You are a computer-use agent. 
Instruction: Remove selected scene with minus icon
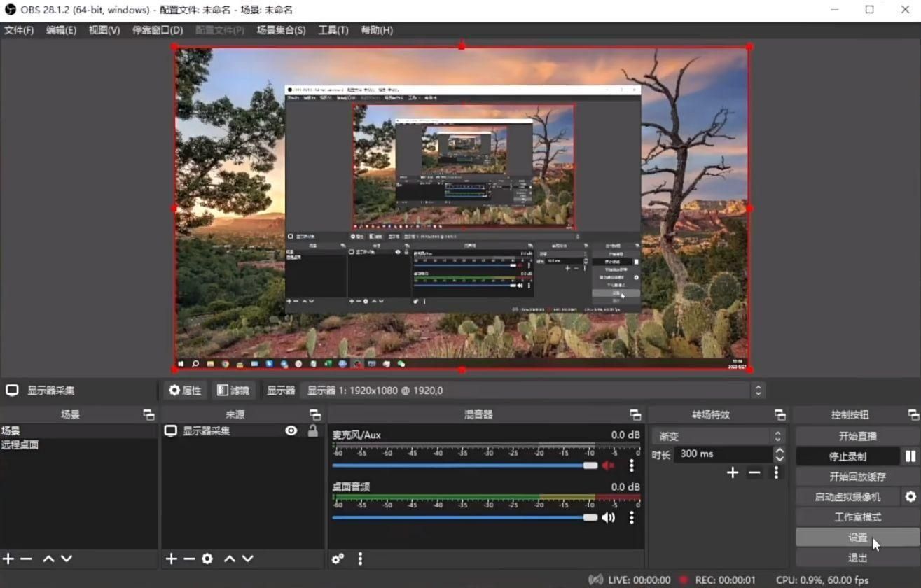point(26,559)
